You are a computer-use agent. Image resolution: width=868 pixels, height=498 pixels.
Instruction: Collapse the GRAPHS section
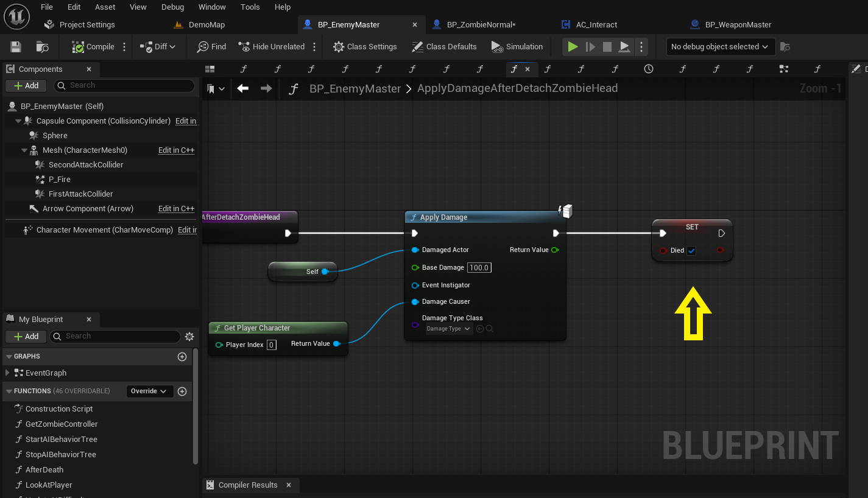(x=9, y=357)
